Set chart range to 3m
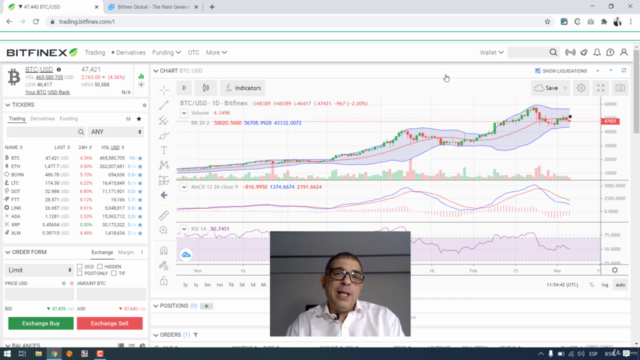 [207, 285]
